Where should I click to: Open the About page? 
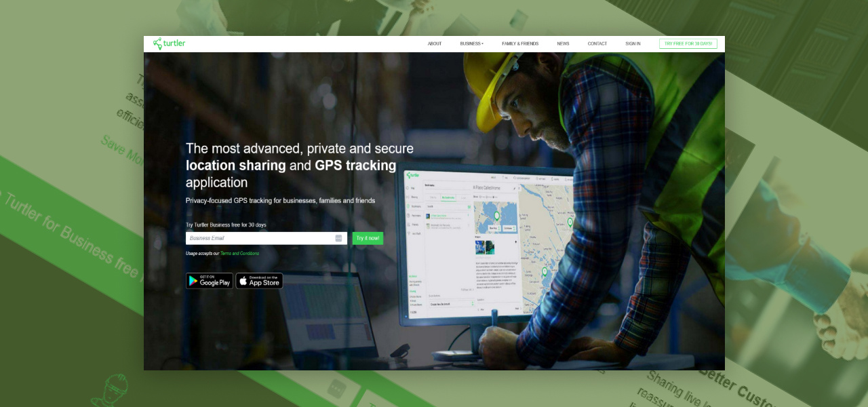pos(435,43)
